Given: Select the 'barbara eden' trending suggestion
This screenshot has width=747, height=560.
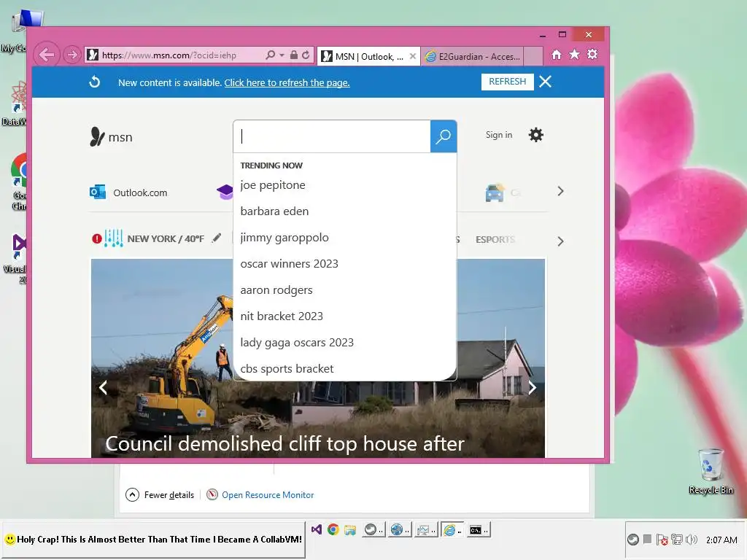Looking at the screenshot, I should click(345, 211).
